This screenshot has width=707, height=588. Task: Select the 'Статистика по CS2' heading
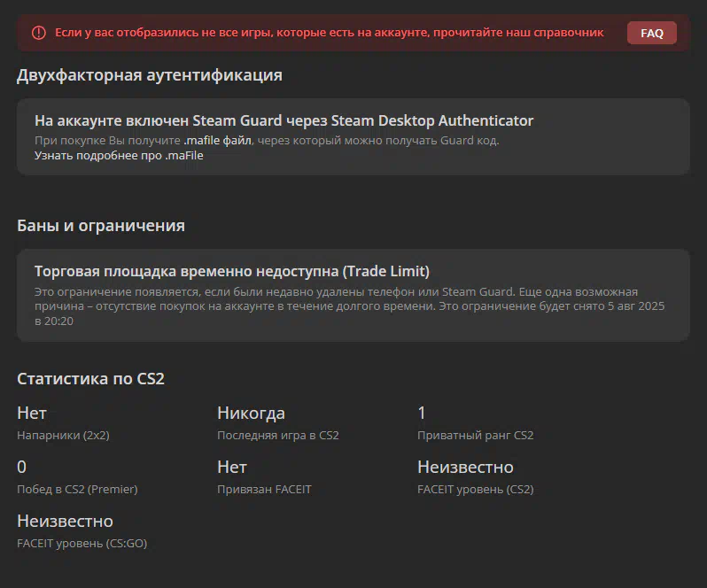tap(90, 379)
